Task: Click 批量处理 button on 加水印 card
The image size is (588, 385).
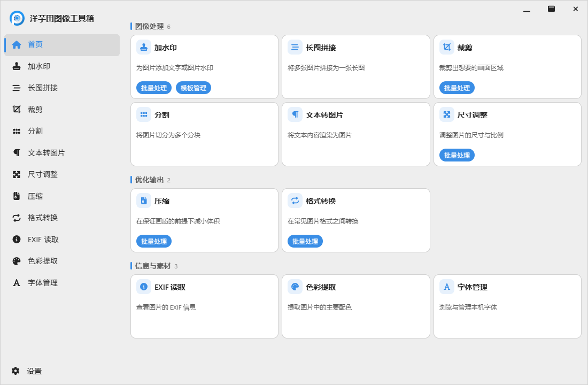Action: coord(154,88)
